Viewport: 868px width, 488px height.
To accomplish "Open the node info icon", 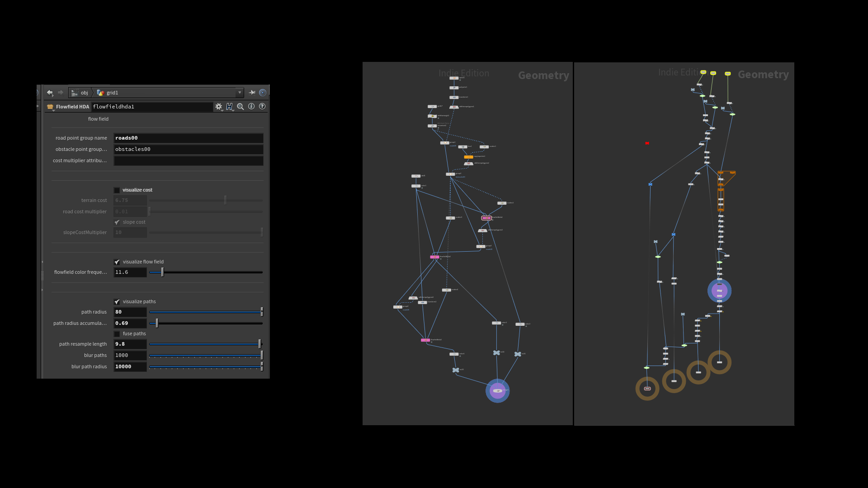I will (x=251, y=107).
